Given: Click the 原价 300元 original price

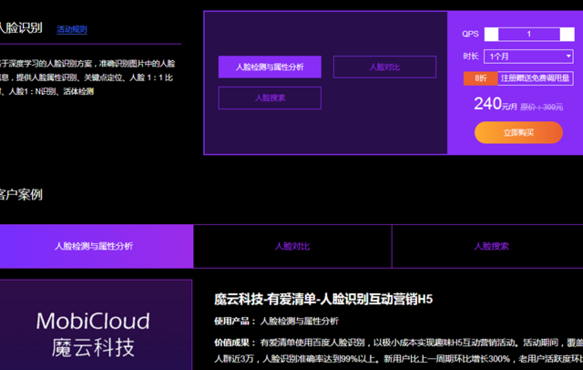Looking at the screenshot, I should [x=541, y=107].
